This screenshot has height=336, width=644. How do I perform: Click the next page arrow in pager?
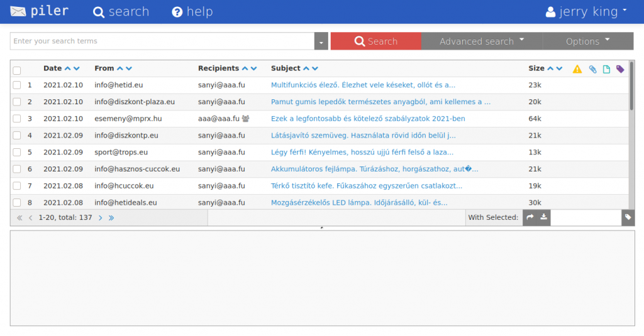[100, 218]
